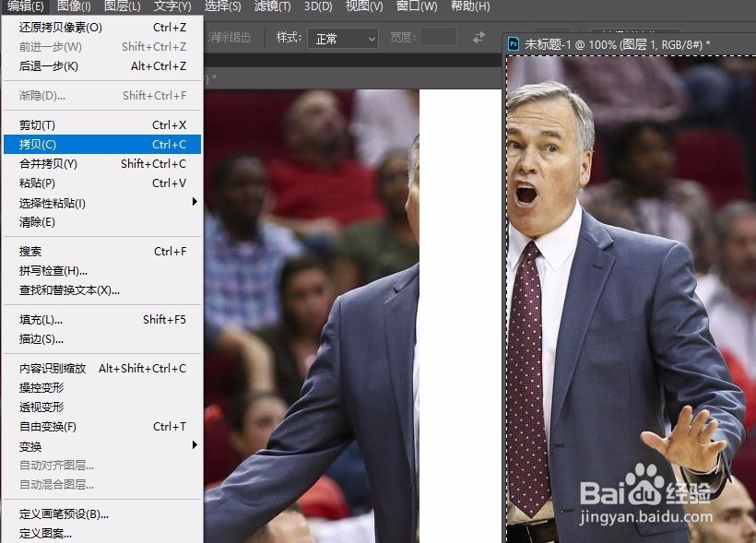Choose 清除(E) menu entry
This screenshot has height=543, width=756.
[x=102, y=222]
